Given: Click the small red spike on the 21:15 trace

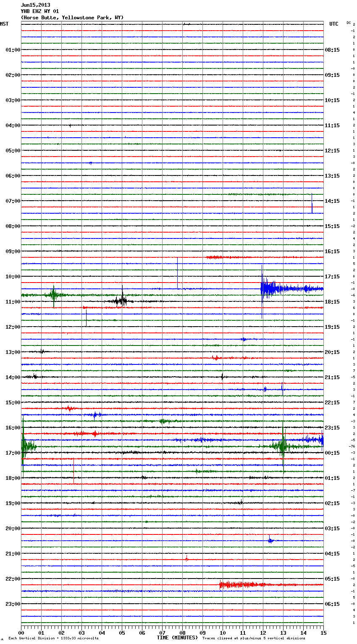Looking at the screenshot, I should pyautogui.click(x=186, y=558).
